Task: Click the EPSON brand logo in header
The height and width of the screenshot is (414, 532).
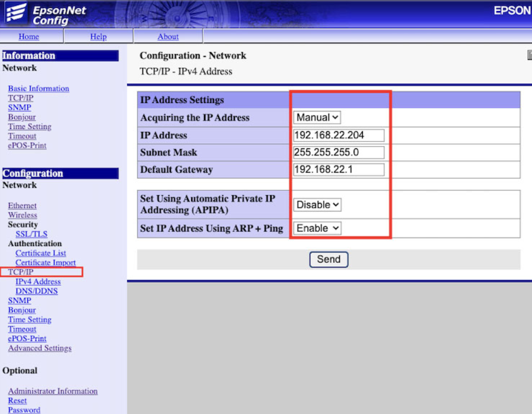Action: (x=511, y=11)
